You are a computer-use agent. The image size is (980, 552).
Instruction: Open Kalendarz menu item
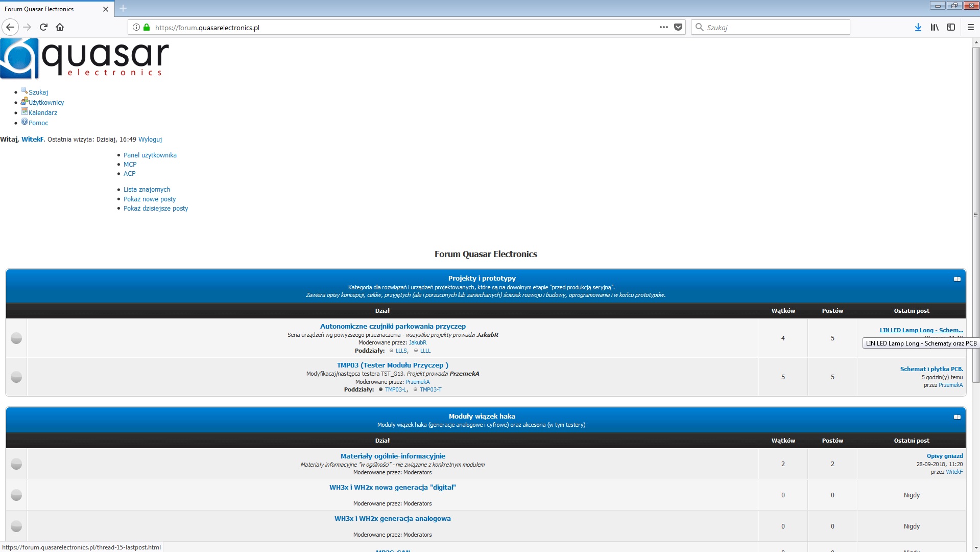pos(42,113)
